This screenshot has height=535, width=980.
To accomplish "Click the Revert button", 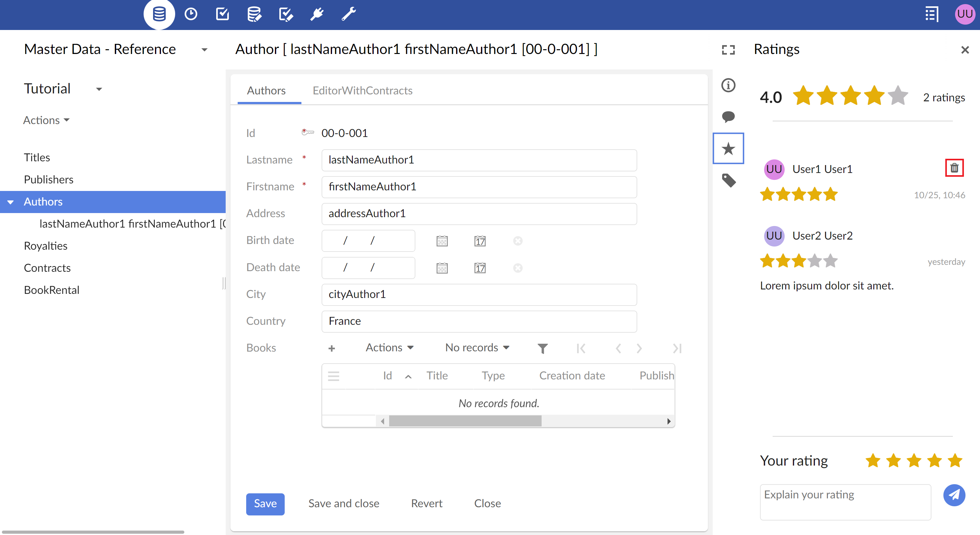I will (x=427, y=503).
